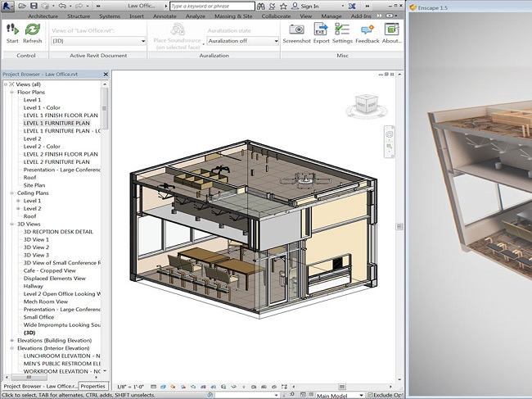Viewport: 532px width, 399px height.
Task: Select the Mech Room View
Action: [46, 302]
